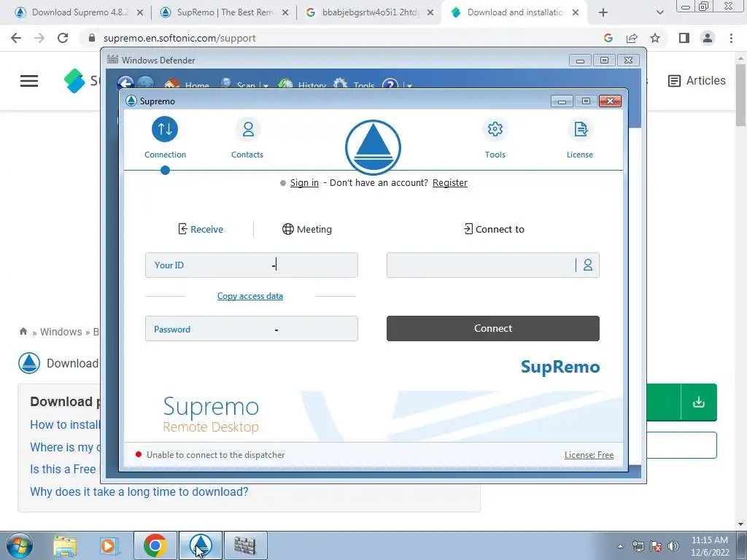Reload the page in Chrome
The height and width of the screenshot is (560, 747).
coord(63,38)
